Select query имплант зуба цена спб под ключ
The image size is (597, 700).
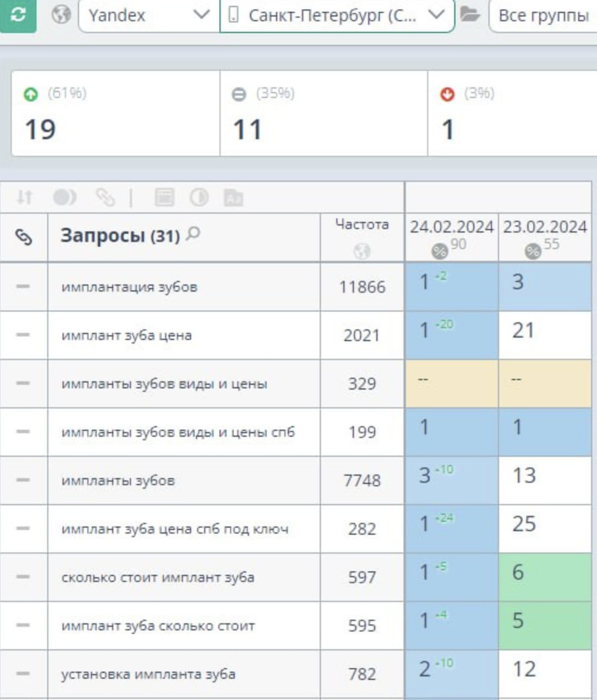(175, 529)
